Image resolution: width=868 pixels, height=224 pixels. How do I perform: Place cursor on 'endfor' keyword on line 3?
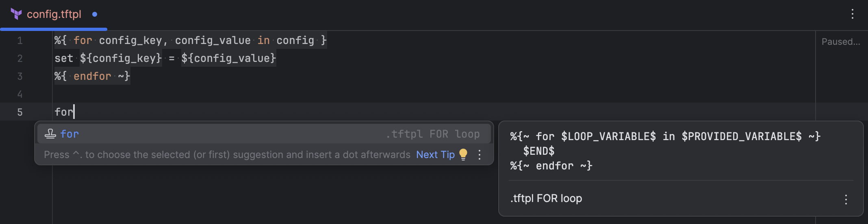[92, 76]
